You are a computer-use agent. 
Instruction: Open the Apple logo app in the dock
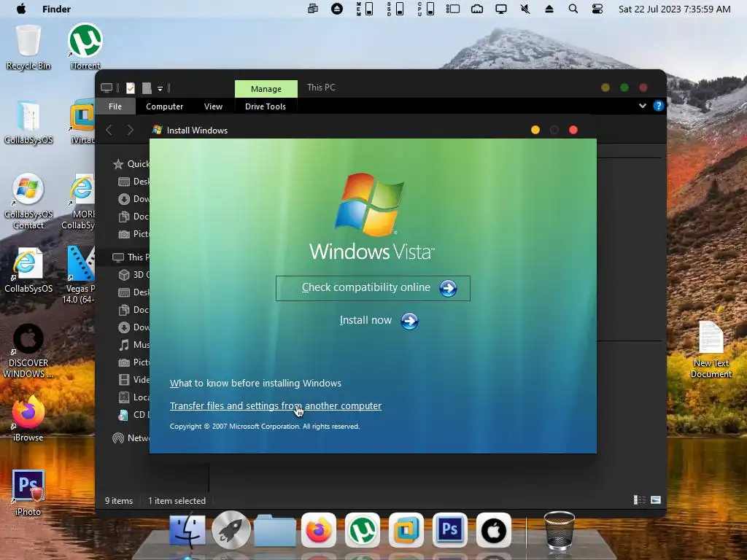pyautogui.click(x=494, y=530)
